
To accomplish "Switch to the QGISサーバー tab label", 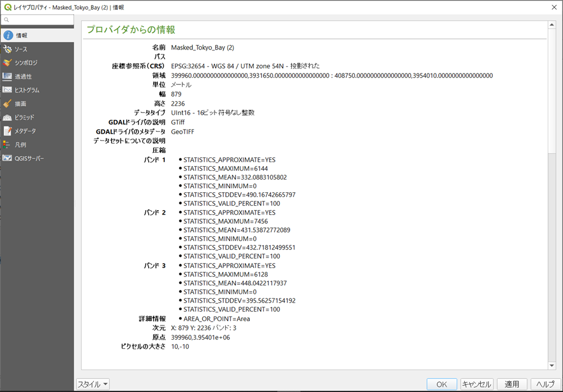I will pyautogui.click(x=29, y=158).
